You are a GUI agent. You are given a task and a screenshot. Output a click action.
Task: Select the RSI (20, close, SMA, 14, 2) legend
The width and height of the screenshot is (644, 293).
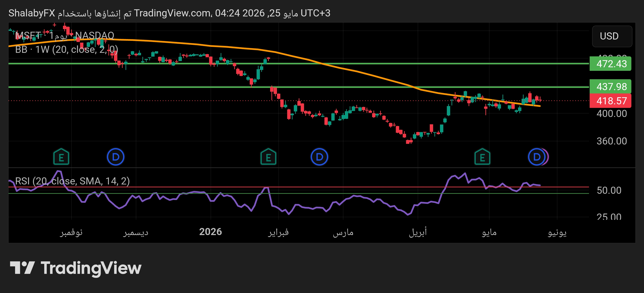click(x=73, y=181)
